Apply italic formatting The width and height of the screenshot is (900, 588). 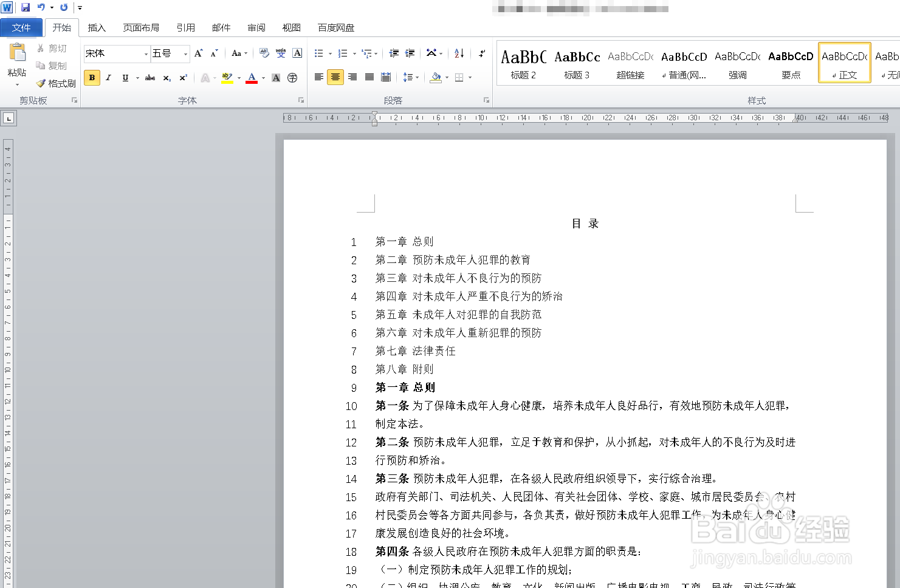click(108, 78)
